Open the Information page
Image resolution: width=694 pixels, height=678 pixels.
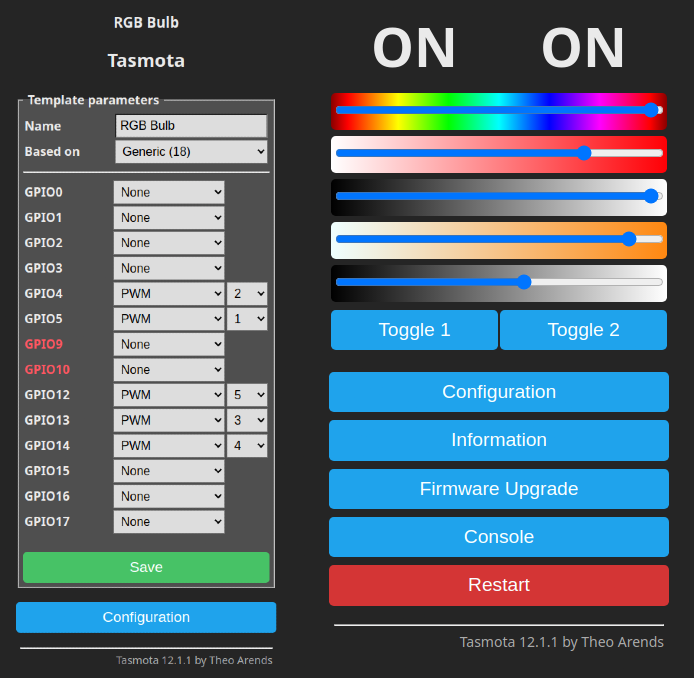(499, 440)
